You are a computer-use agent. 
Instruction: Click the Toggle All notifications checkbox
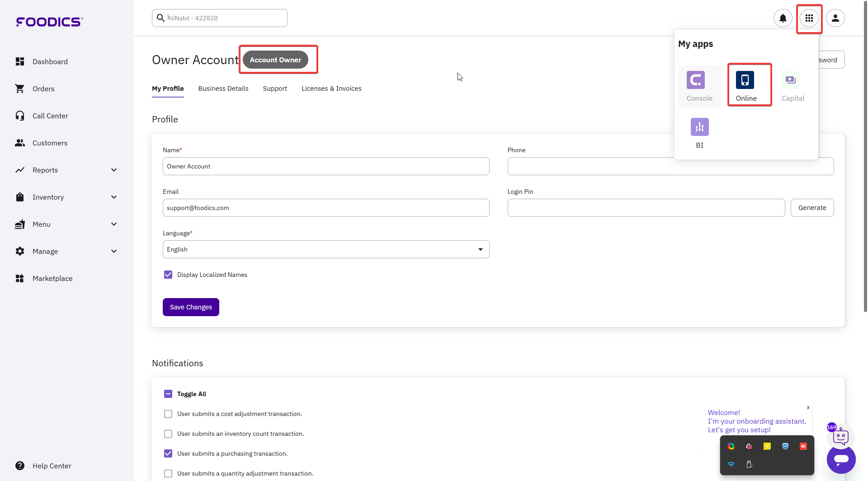click(x=168, y=394)
